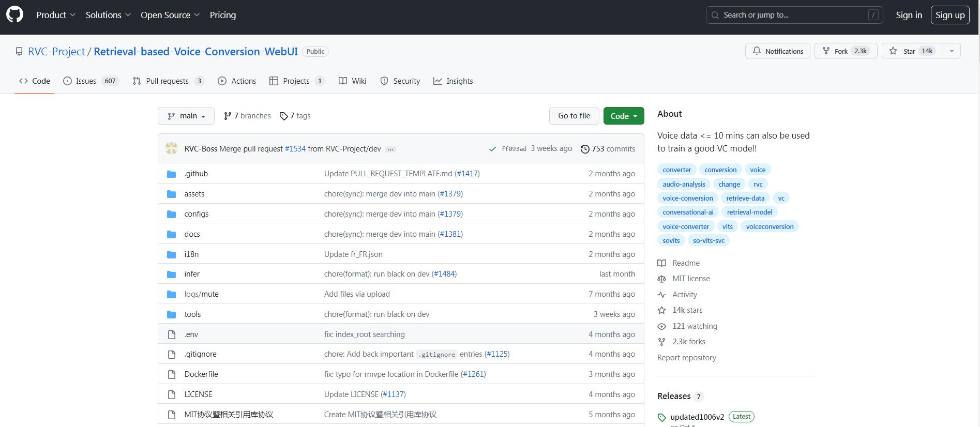Click the .github folder icon

point(172,174)
